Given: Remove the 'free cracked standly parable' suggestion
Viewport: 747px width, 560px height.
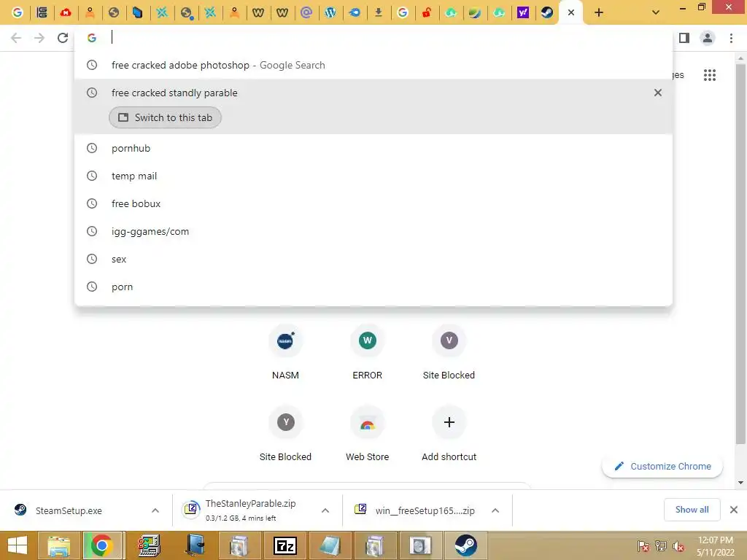Looking at the screenshot, I should pyautogui.click(x=657, y=93).
